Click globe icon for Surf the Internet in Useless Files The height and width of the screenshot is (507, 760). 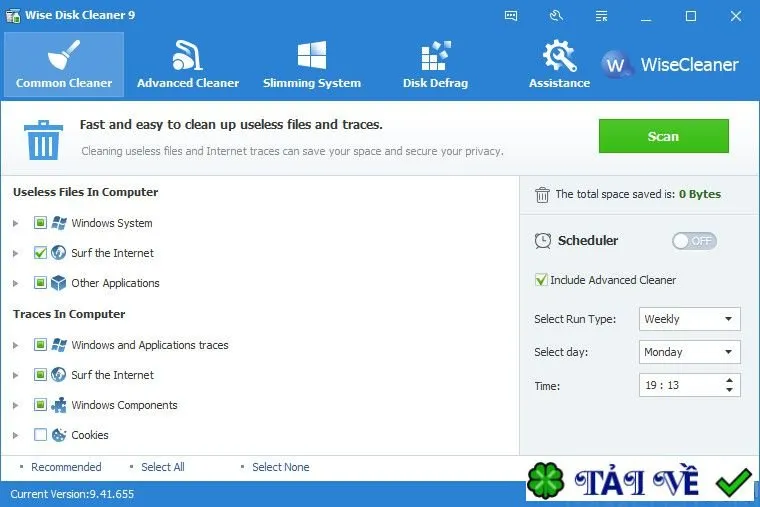tap(59, 253)
